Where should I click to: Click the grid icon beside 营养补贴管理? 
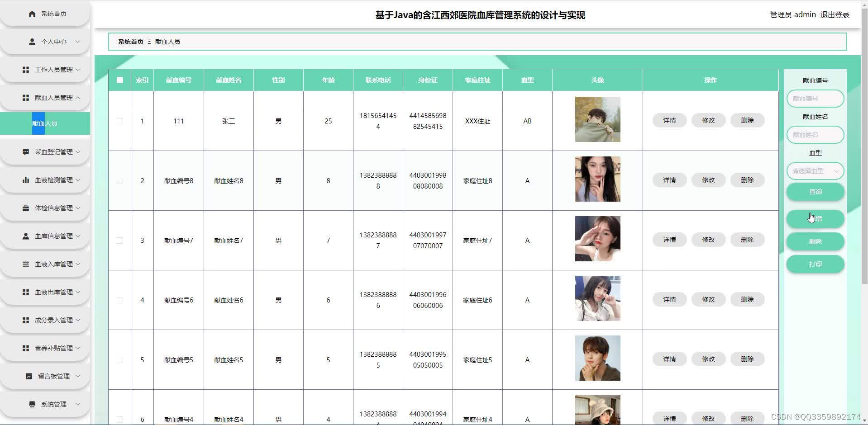click(26, 348)
